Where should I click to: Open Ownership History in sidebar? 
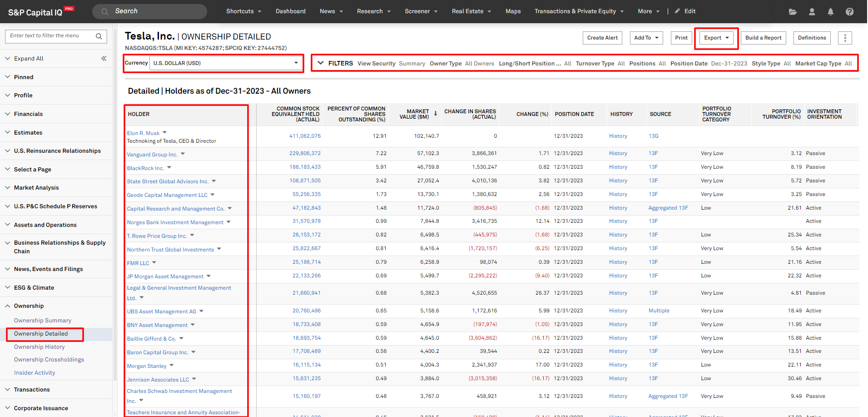click(40, 347)
